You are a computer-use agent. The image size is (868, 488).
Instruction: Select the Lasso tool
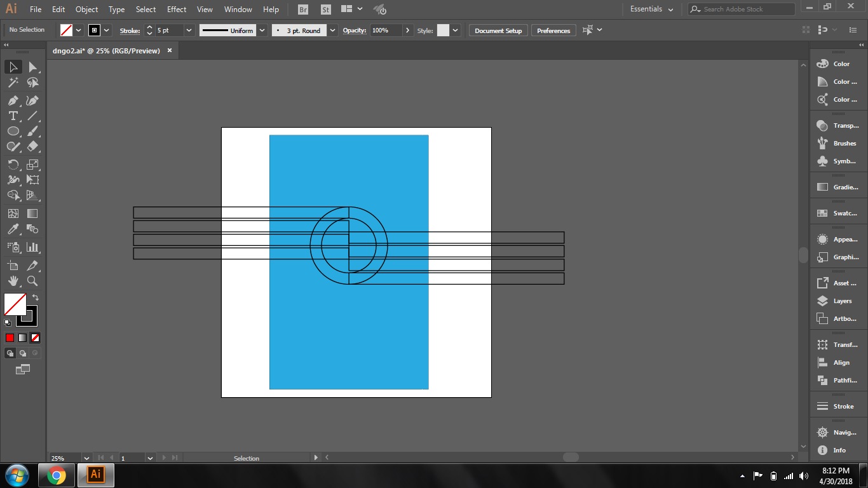pos(32,83)
